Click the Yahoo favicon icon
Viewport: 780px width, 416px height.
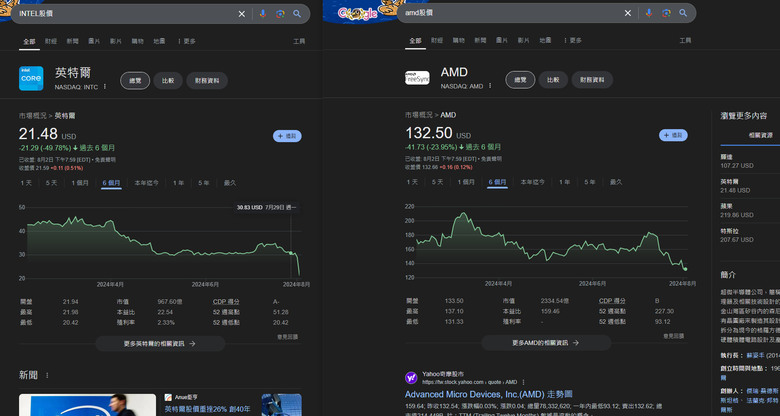pos(411,378)
